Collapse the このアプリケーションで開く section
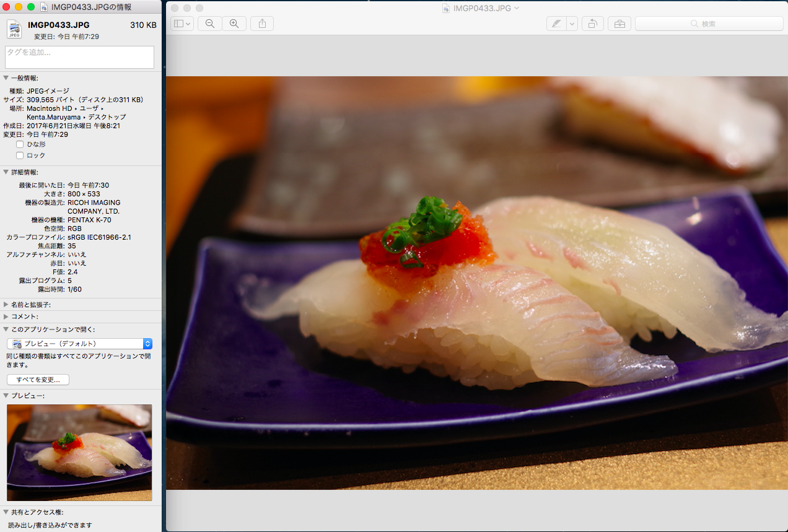 click(6, 329)
